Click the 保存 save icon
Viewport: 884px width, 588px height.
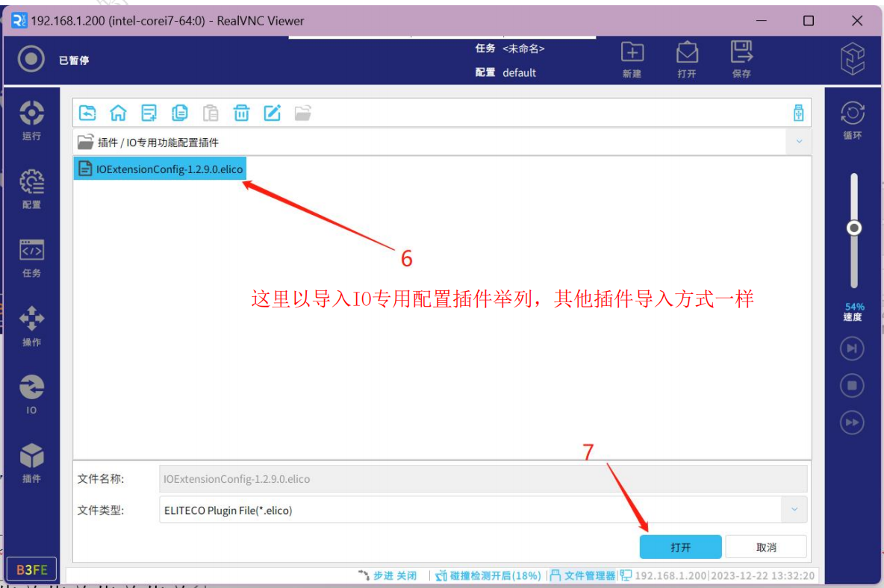point(741,59)
